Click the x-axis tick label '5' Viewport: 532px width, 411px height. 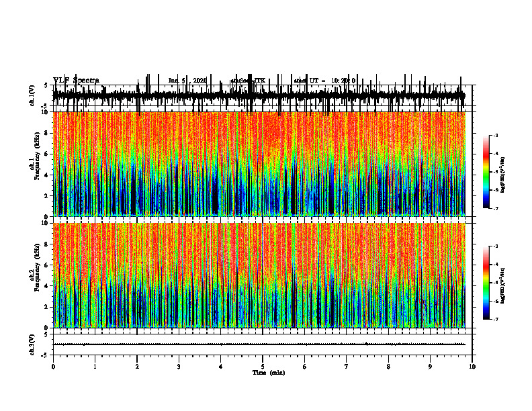(x=263, y=367)
